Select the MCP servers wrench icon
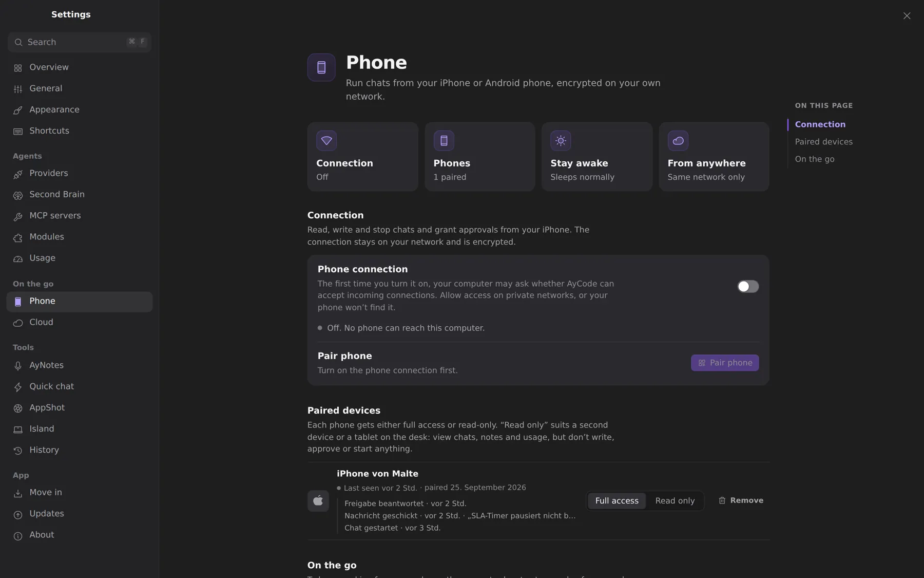Screen dimensions: 924x578 [18, 216]
